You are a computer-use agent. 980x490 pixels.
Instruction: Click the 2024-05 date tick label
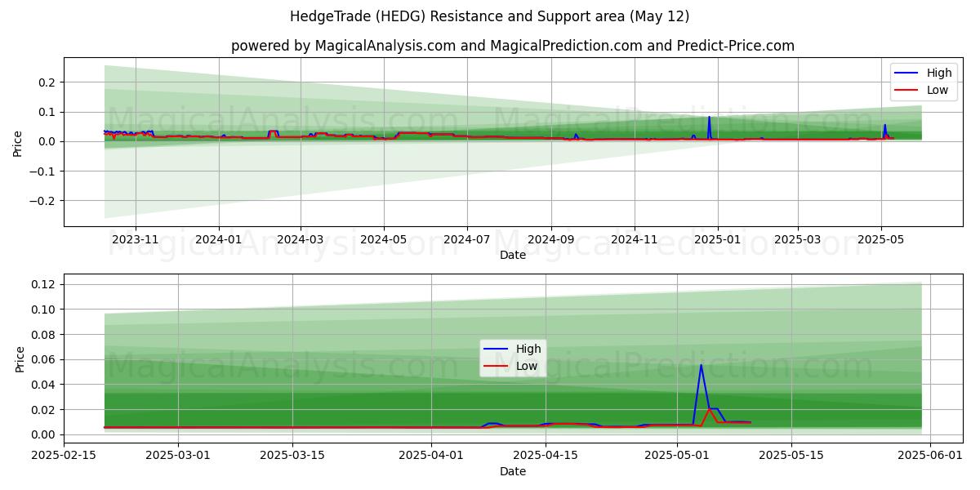(384, 239)
